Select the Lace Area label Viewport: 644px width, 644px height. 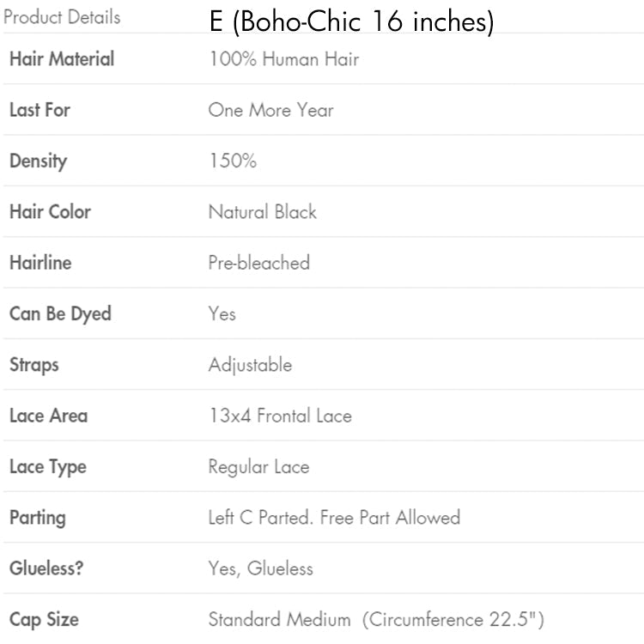tap(48, 416)
